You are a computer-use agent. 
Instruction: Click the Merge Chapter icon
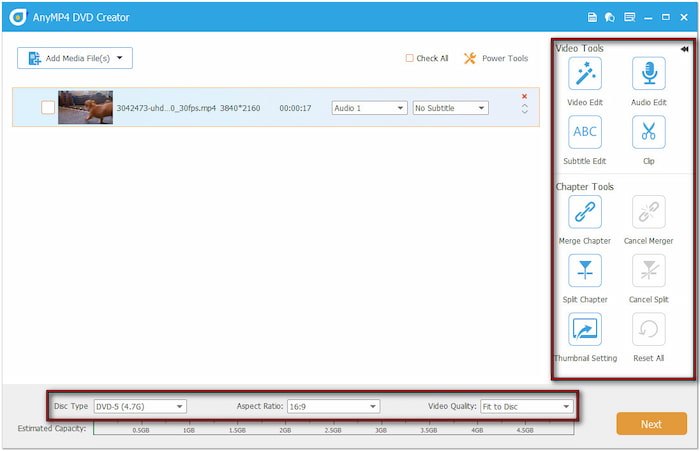pyautogui.click(x=584, y=212)
